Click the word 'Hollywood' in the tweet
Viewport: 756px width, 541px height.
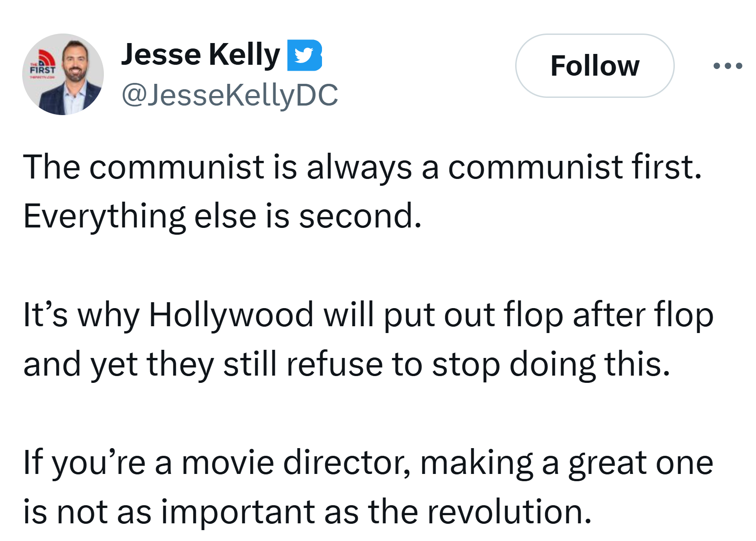point(231,315)
